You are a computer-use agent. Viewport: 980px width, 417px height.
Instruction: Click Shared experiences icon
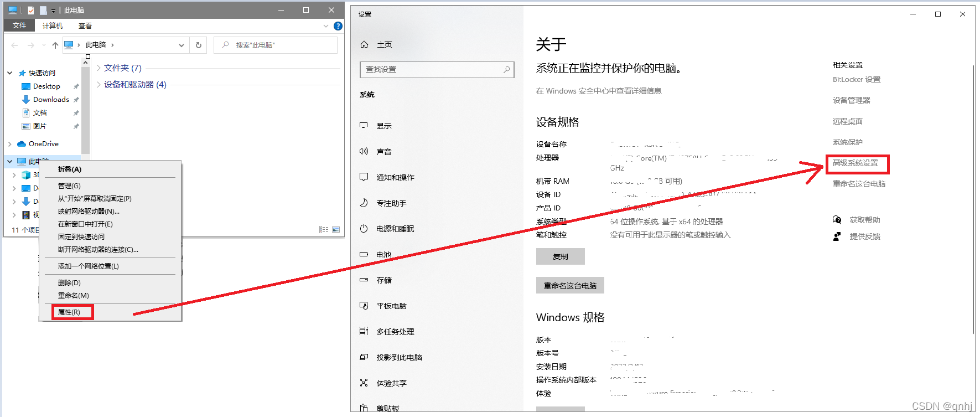[x=364, y=383]
